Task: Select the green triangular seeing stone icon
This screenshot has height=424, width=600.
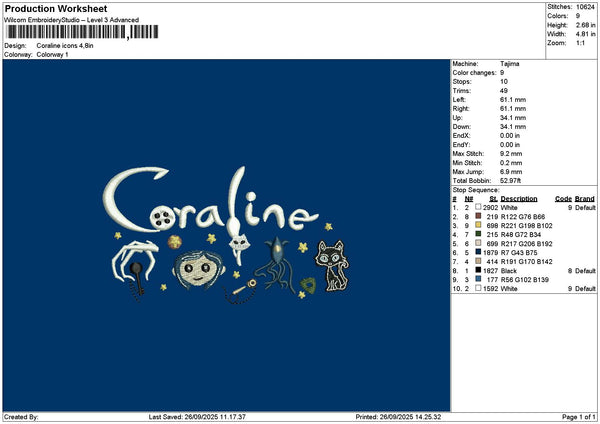Action: point(308,285)
